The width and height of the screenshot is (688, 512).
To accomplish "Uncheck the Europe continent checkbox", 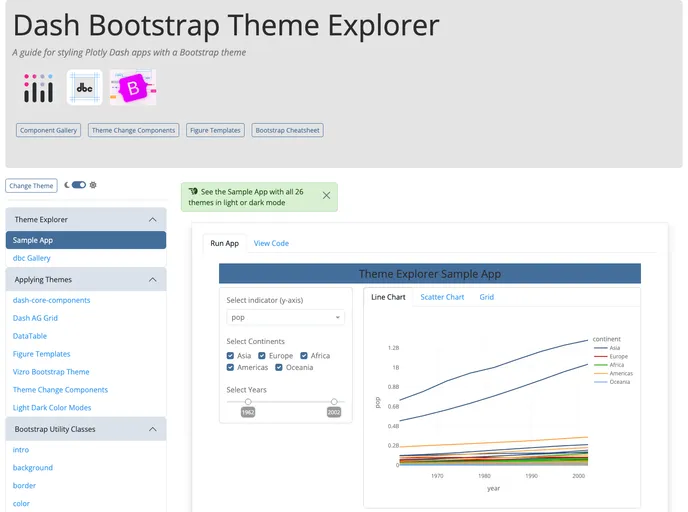I will pyautogui.click(x=262, y=356).
